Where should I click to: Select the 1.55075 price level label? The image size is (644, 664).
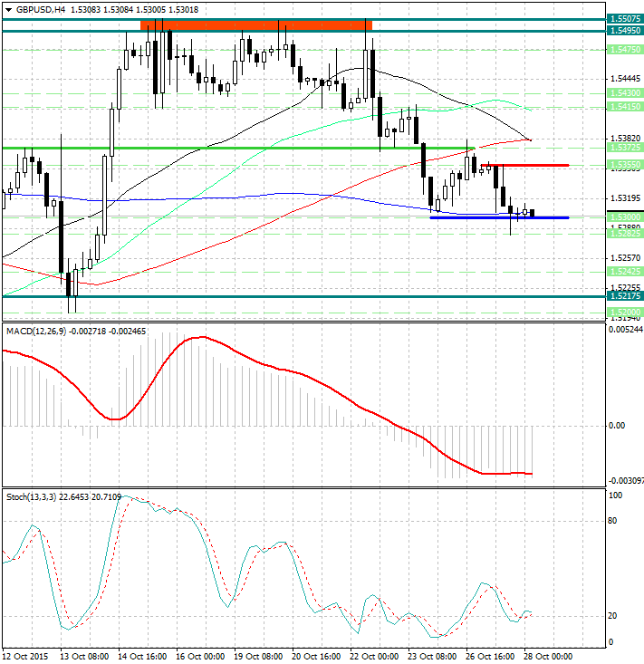(x=625, y=19)
